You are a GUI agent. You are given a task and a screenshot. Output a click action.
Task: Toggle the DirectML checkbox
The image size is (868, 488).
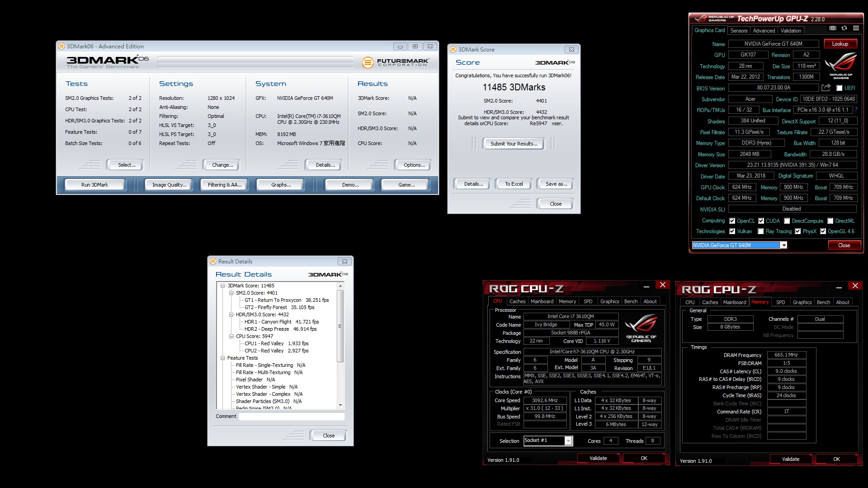pos(830,221)
